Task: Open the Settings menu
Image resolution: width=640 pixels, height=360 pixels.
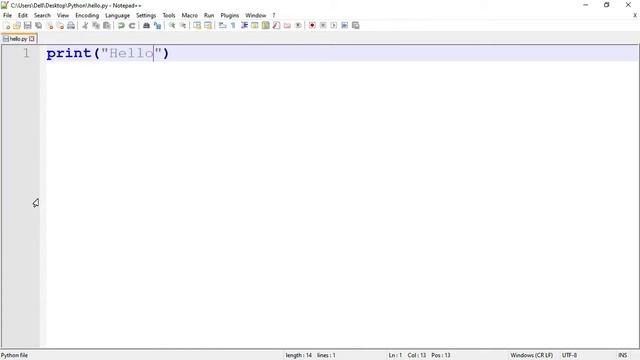Action: click(x=146, y=15)
